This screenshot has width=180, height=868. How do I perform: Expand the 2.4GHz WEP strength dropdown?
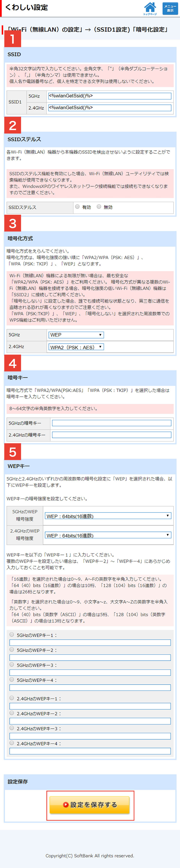(x=108, y=535)
